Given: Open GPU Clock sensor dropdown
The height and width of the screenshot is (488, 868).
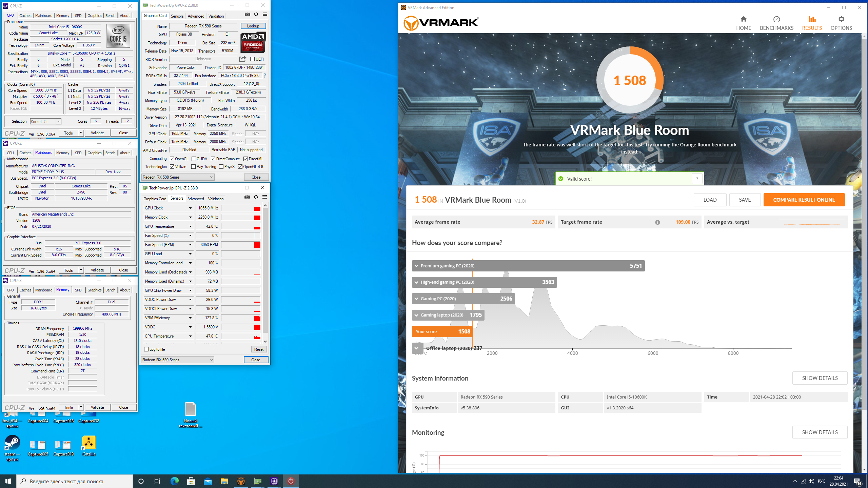Looking at the screenshot, I should tap(190, 208).
